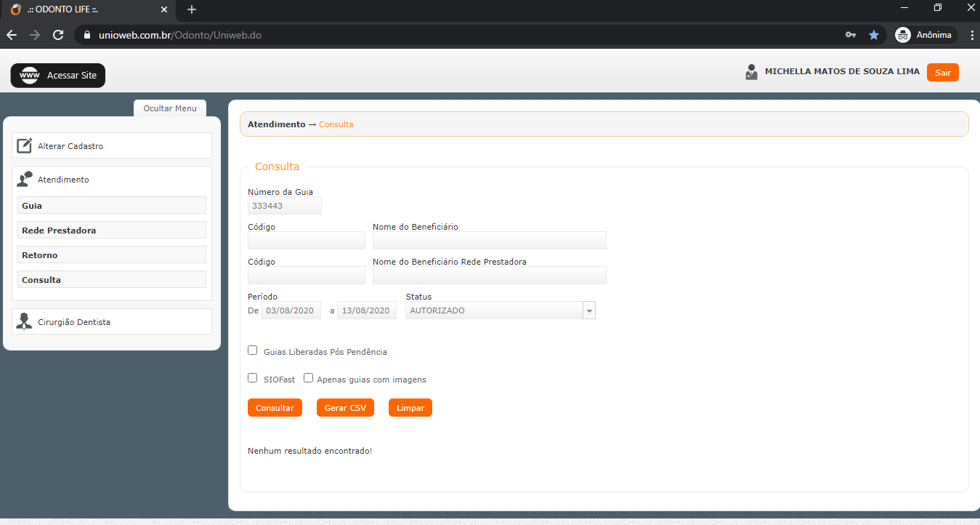This screenshot has height=525, width=980.
Task: Click the Alterar Cadastro edit icon
Action: pos(25,145)
